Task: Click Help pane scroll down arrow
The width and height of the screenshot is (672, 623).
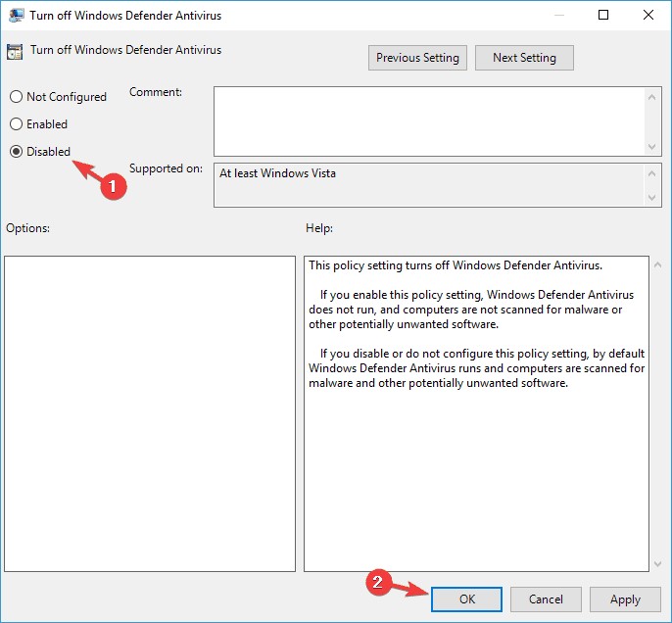Action: coord(657,564)
